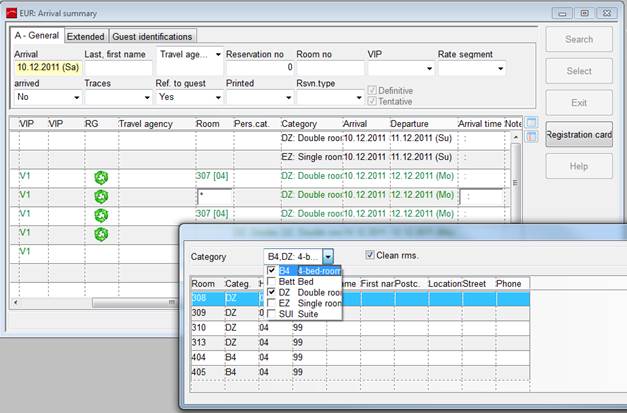Viewport: 627px width, 413px height.
Task: Click the red app icon in title bar
Action: click(x=11, y=13)
